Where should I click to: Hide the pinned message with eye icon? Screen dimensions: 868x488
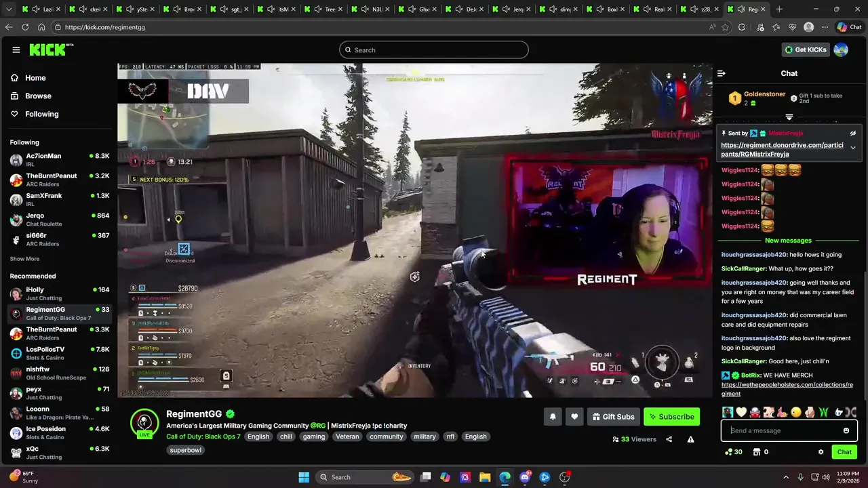853,134
